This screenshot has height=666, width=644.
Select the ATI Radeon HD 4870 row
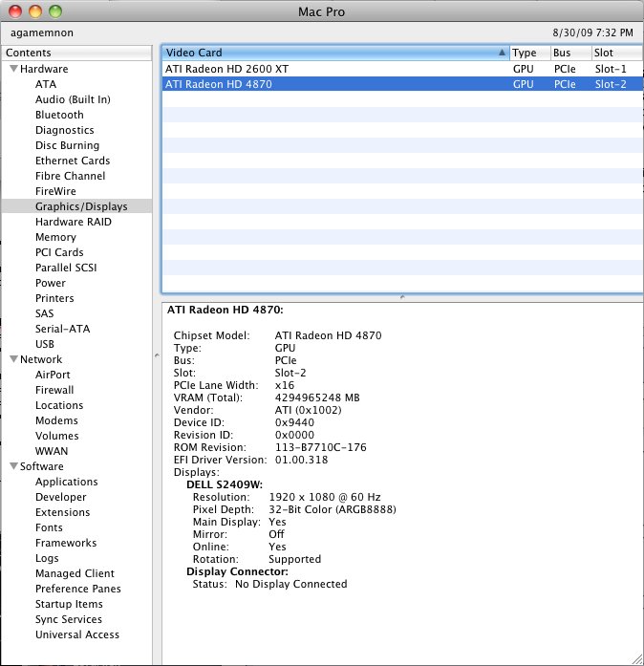(402, 84)
